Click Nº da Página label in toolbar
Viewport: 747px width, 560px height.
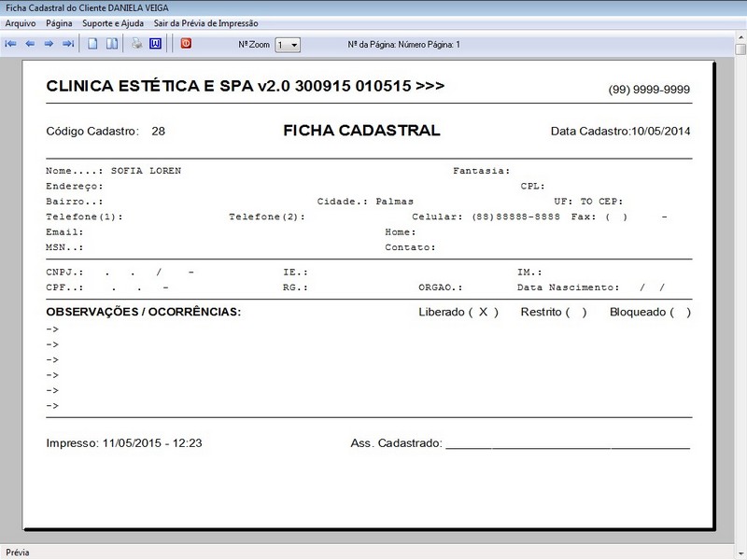point(404,45)
